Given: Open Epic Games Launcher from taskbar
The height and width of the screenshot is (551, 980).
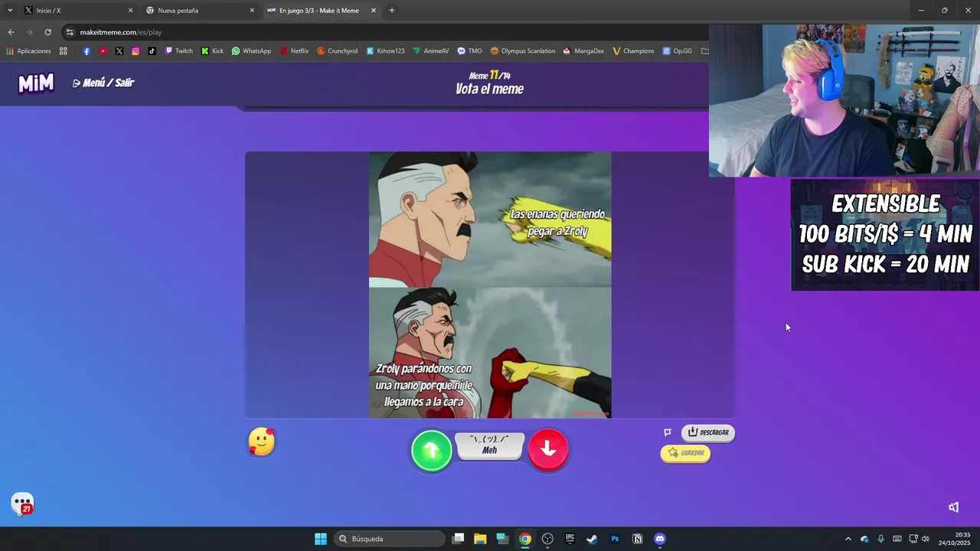Looking at the screenshot, I should point(570,539).
